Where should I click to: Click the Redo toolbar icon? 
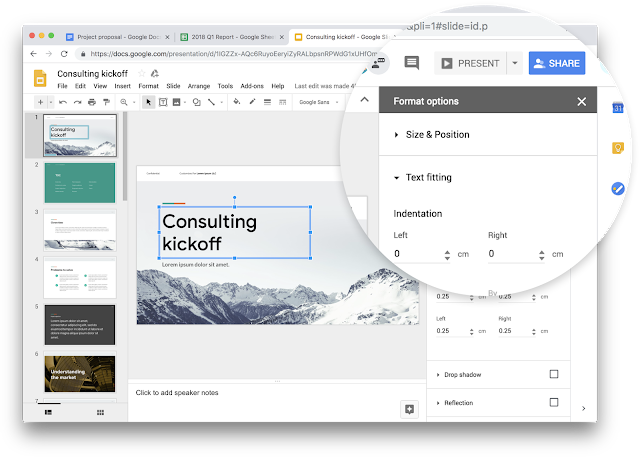78,102
